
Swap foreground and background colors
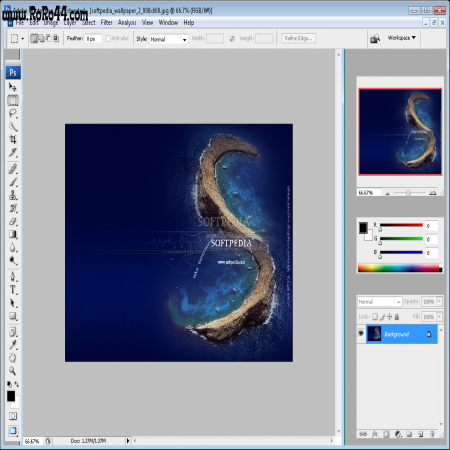(17, 384)
